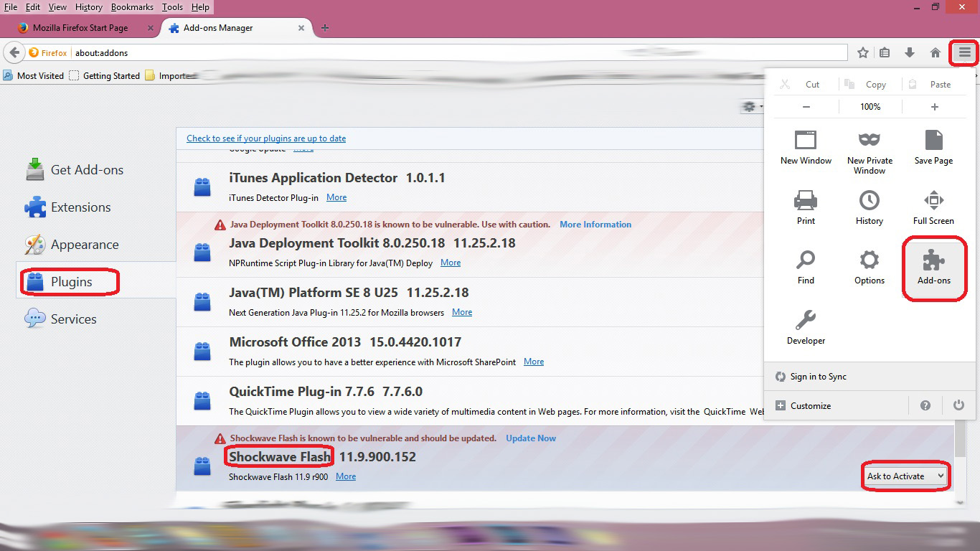This screenshot has height=551, width=980.
Task: Click Customize in the menu panel
Action: 804,405
